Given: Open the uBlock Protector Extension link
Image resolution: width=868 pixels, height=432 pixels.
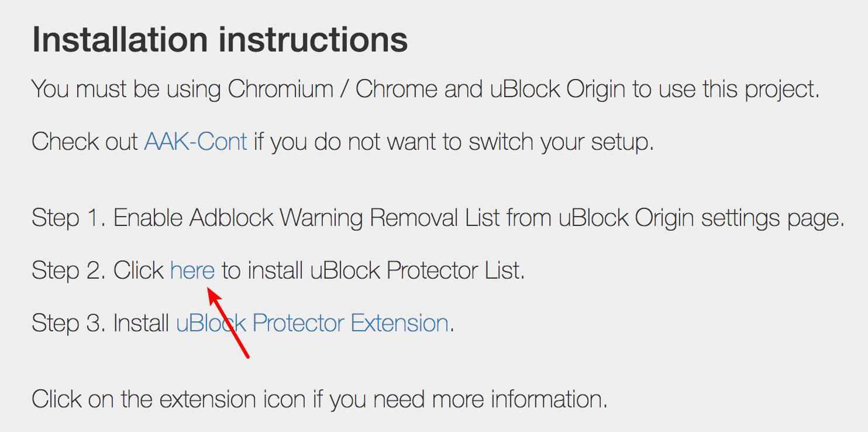Looking at the screenshot, I should coord(312,323).
